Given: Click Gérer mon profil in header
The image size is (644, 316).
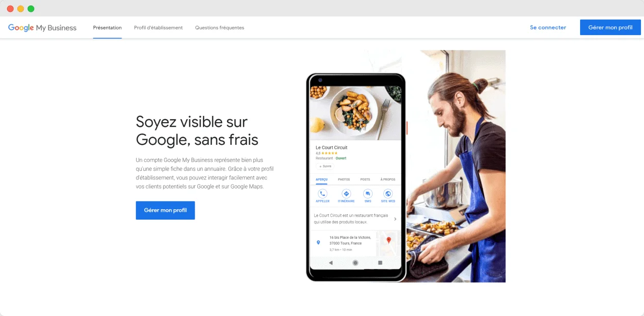Looking at the screenshot, I should click(x=610, y=27).
